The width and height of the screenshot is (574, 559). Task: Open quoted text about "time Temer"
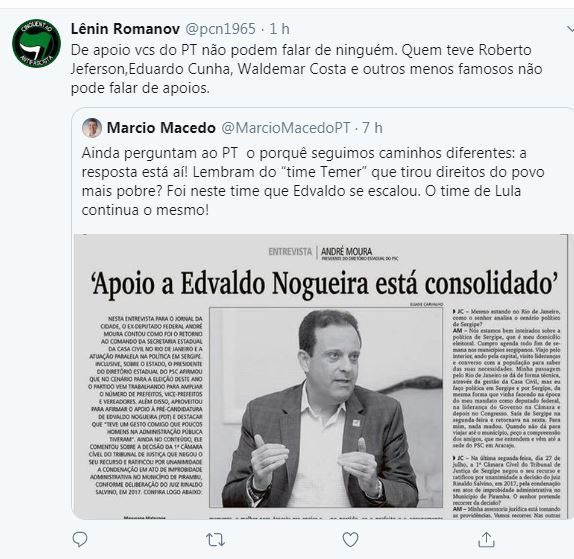[313, 181]
